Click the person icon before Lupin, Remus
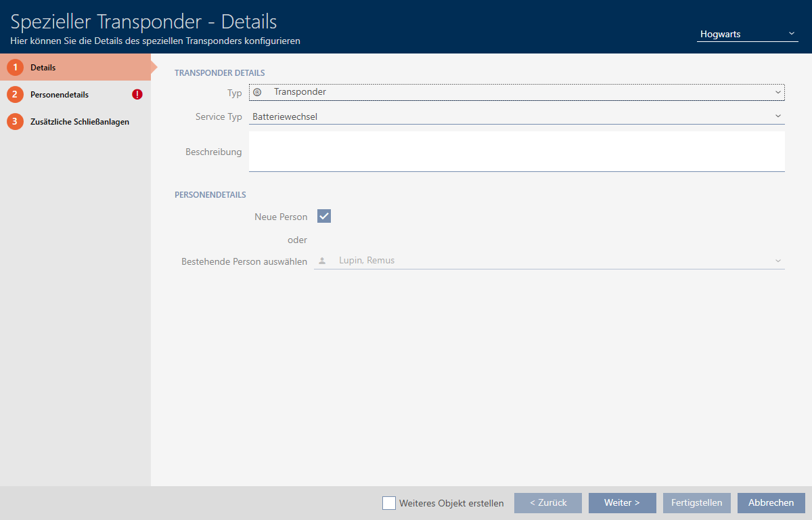The height and width of the screenshot is (520, 812). (x=322, y=261)
